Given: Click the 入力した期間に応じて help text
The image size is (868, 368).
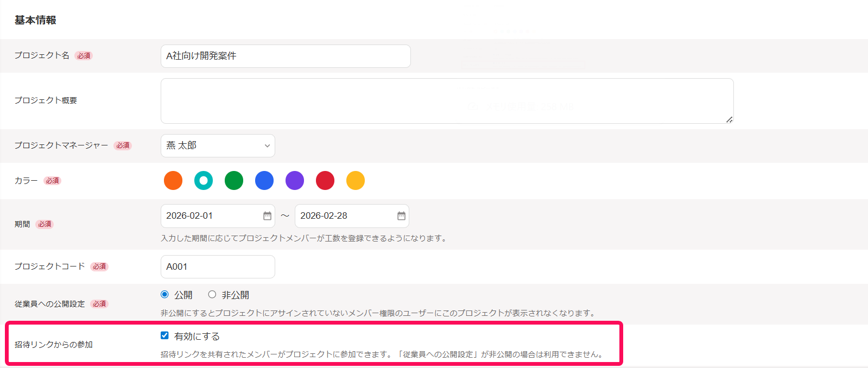Looking at the screenshot, I should (x=305, y=238).
